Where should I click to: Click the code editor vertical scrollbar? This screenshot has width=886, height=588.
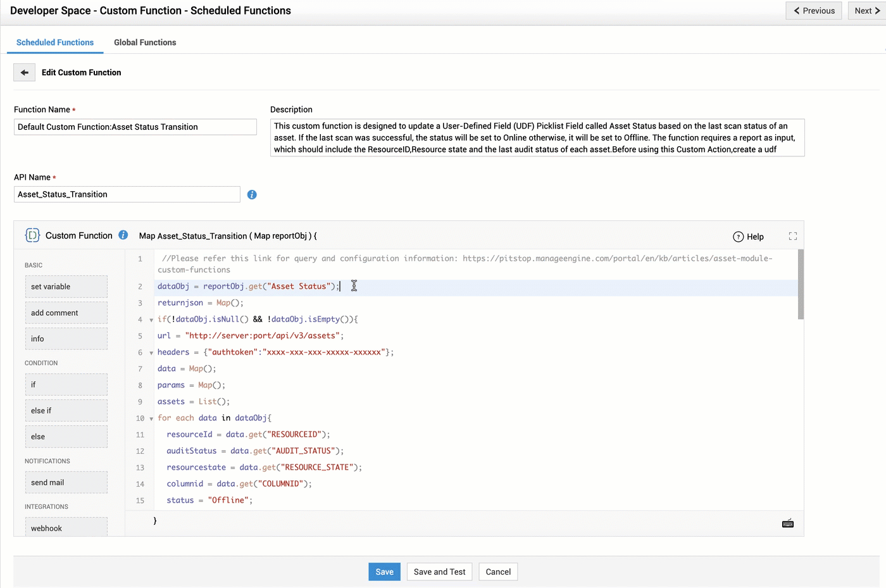point(801,285)
